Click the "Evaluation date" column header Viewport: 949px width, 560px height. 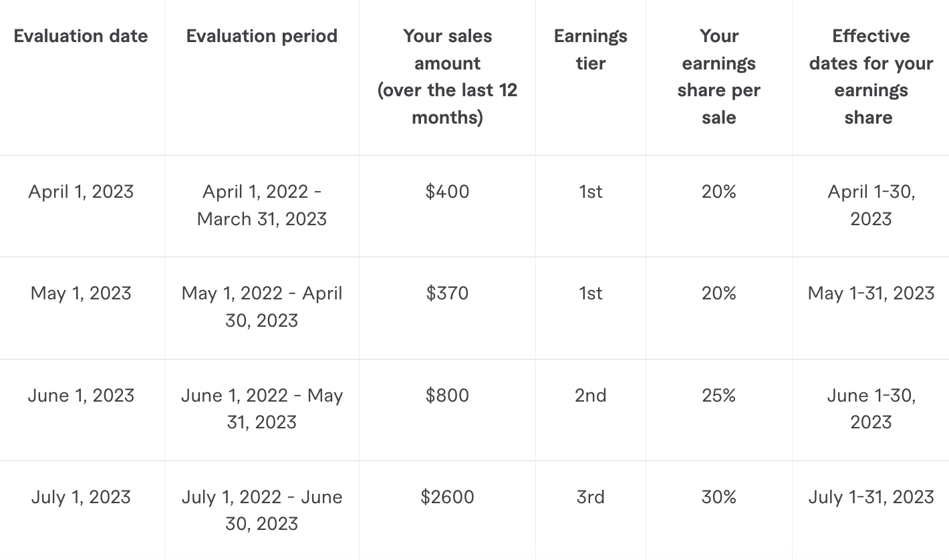(x=81, y=36)
